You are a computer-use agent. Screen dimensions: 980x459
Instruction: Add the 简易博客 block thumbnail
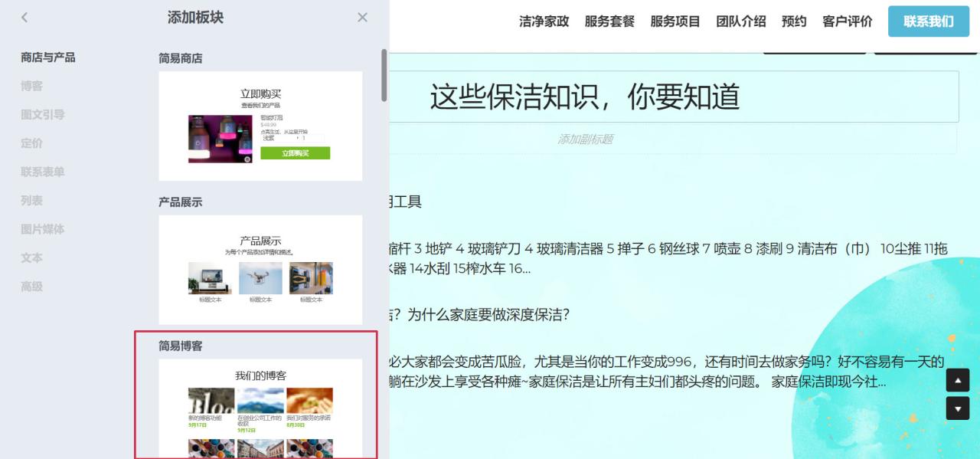260,408
